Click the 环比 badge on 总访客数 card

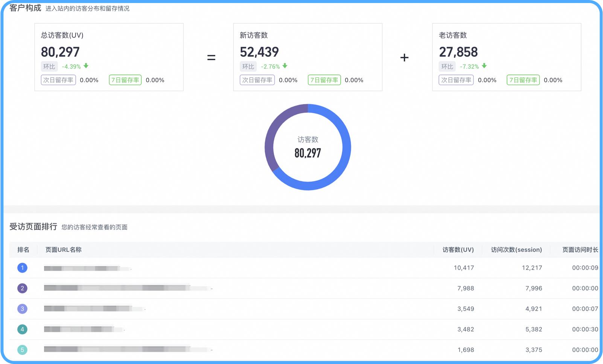point(49,66)
